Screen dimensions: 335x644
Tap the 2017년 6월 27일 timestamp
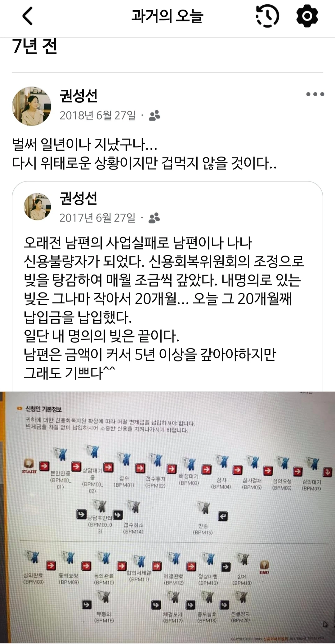click(97, 218)
